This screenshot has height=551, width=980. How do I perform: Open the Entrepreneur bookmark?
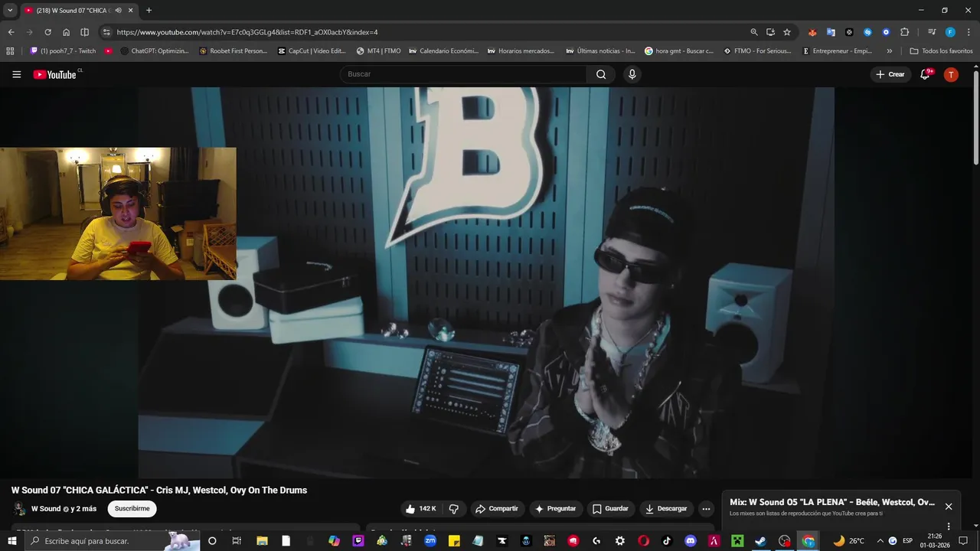pyautogui.click(x=838, y=51)
